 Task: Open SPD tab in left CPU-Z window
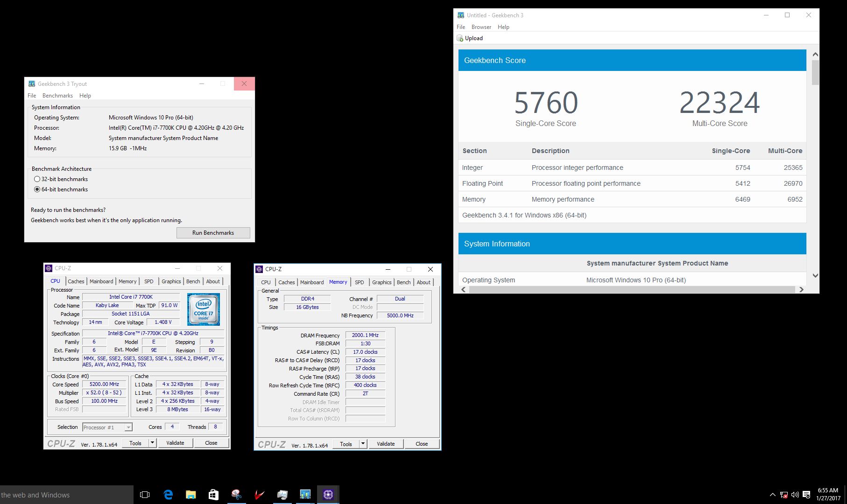coord(149,281)
